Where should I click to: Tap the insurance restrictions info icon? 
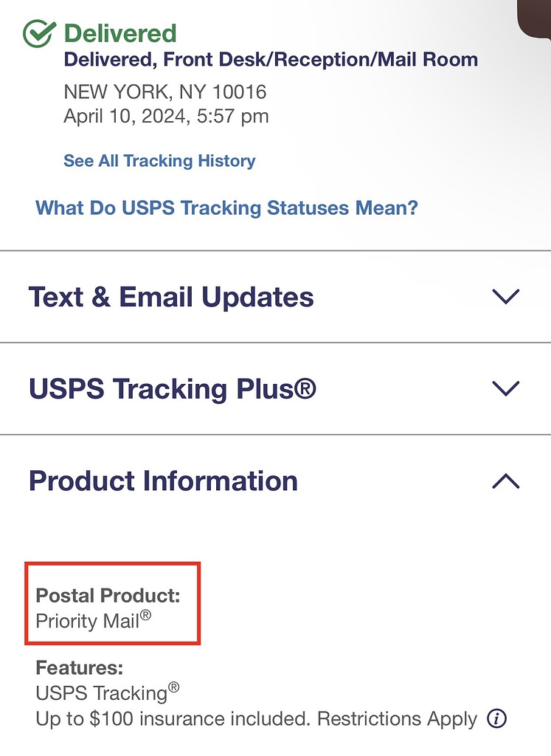497,718
